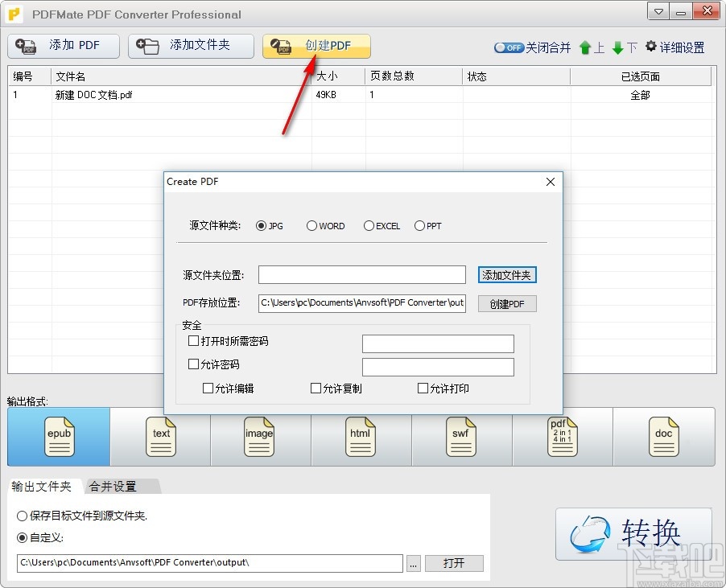This screenshot has width=726, height=588.
Task: Select doc output format icon
Action: (663, 437)
